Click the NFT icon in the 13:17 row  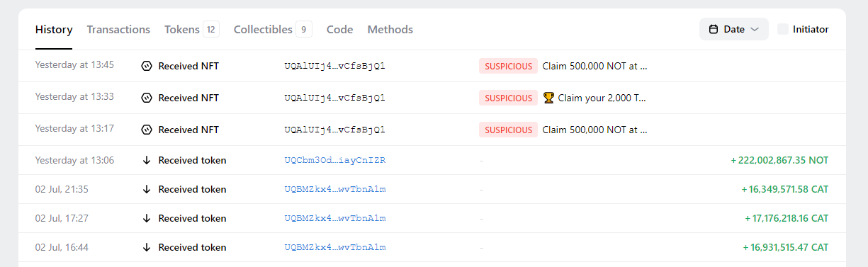pos(147,130)
